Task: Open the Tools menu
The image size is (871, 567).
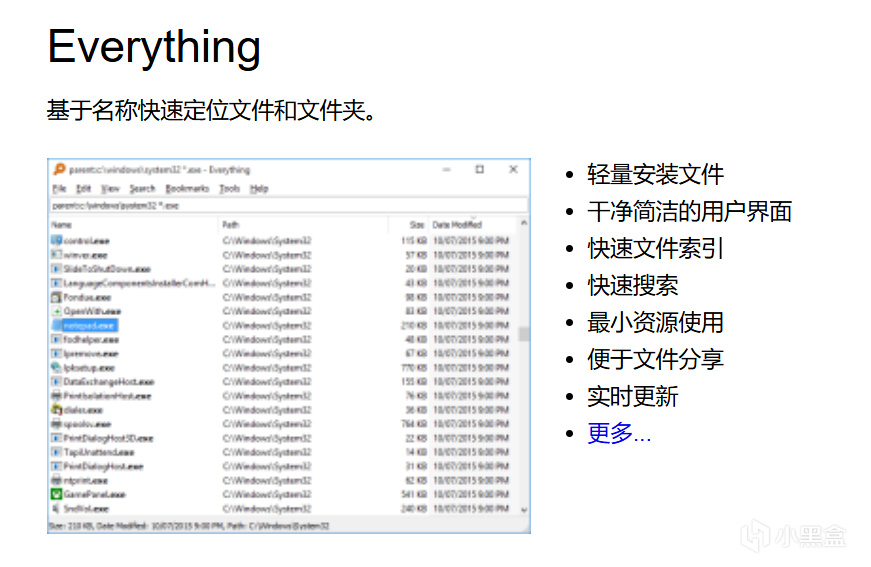Action: 229,189
